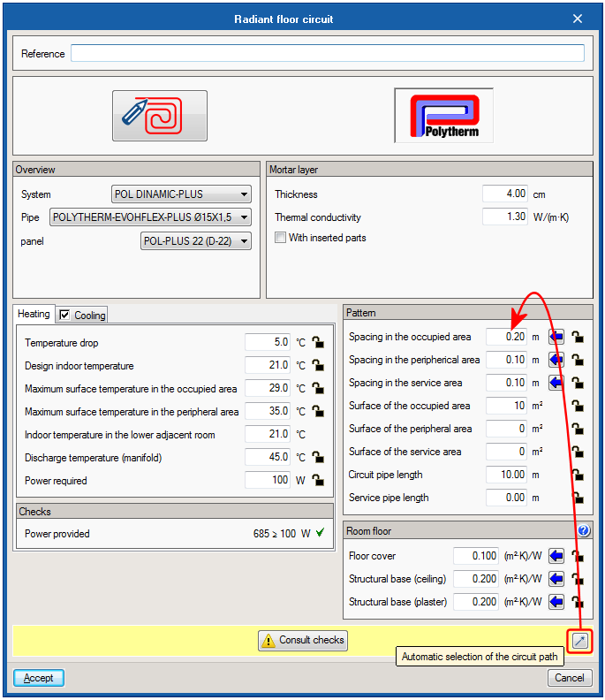Toggle the lock for Circuit pipe length

[578, 475]
